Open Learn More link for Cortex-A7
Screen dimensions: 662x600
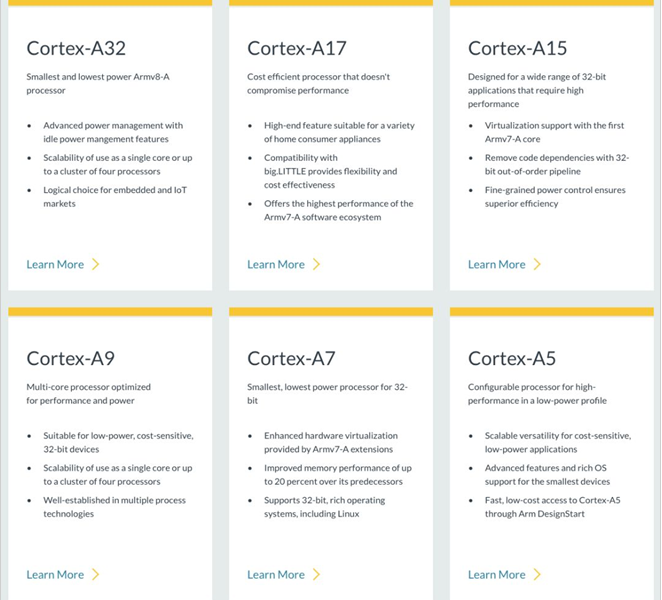click(276, 575)
